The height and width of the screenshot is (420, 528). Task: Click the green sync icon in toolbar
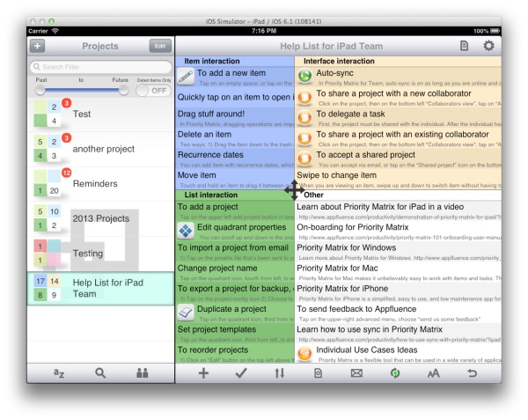point(395,373)
